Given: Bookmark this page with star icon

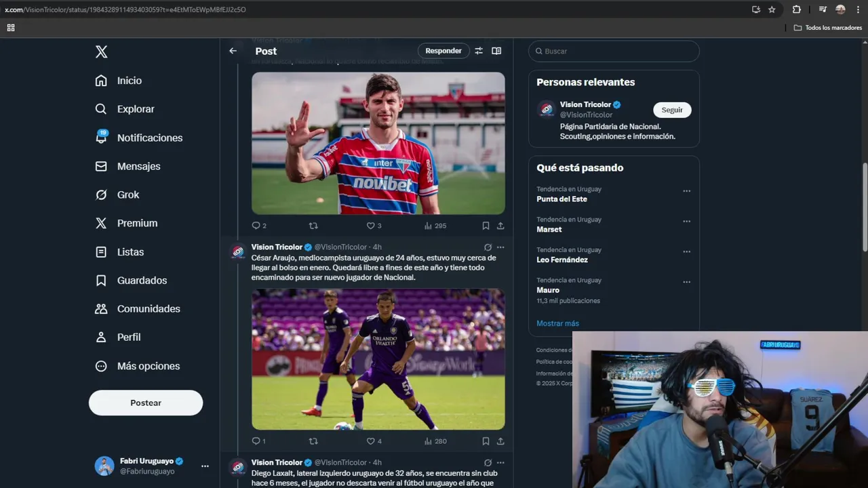Looking at the screenshot, I should [772, 9].
